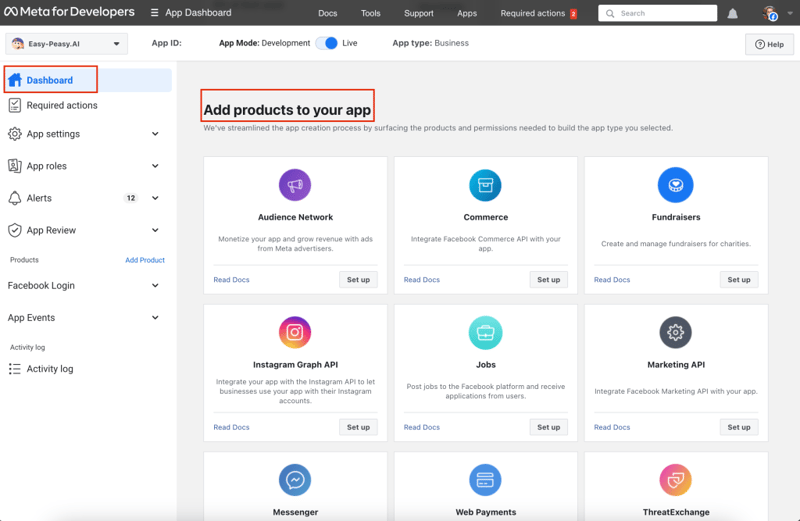
Task: Click the Fundraisers product icon
Action: 676,185
